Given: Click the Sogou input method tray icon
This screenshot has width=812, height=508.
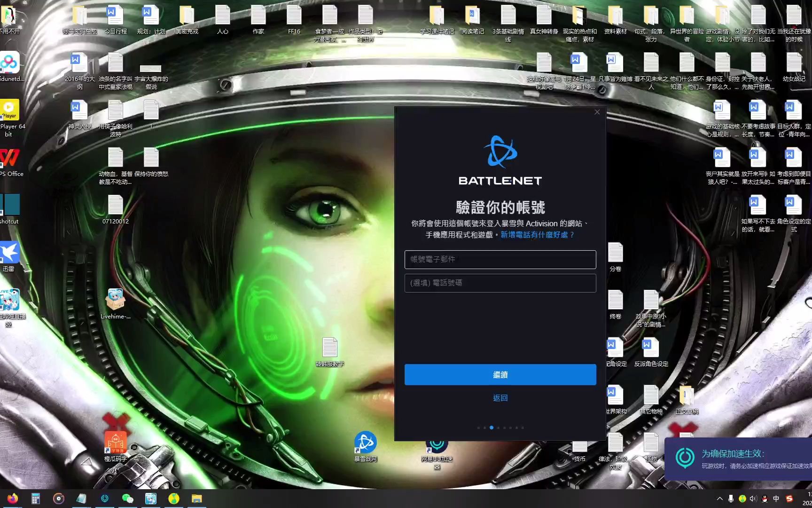Looking at the screenshot, I should point(789,499).
